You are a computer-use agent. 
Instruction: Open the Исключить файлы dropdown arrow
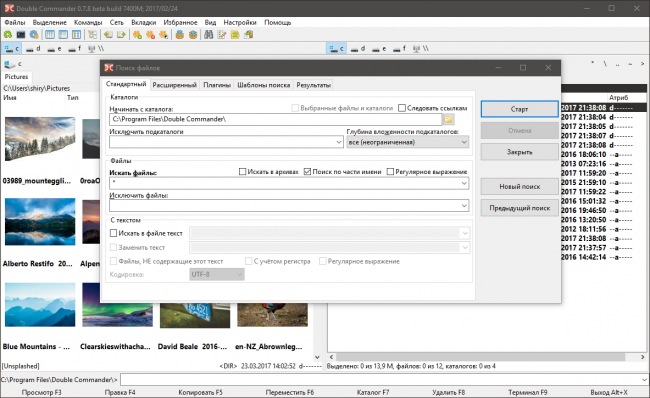tap(464, 206)
